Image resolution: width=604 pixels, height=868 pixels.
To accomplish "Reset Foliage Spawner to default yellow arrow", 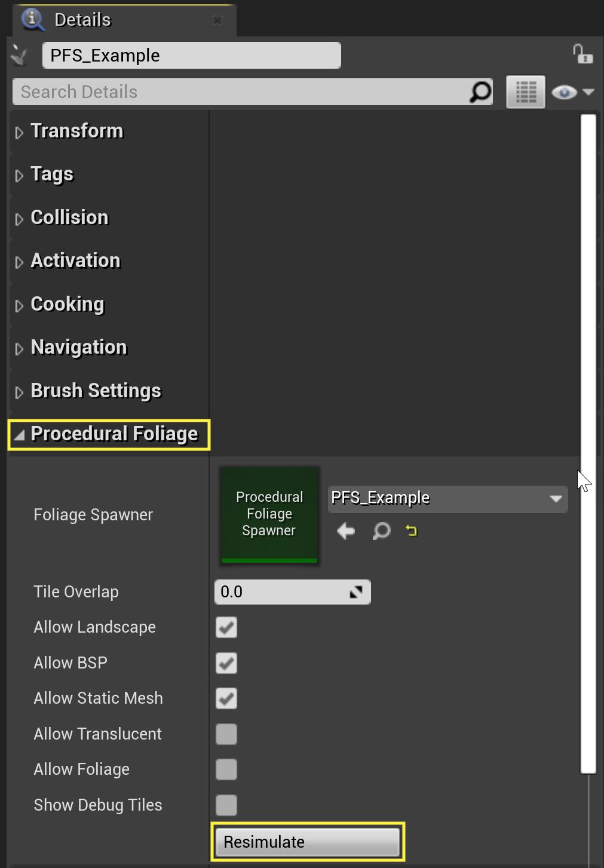I will (x=411, y=530).
